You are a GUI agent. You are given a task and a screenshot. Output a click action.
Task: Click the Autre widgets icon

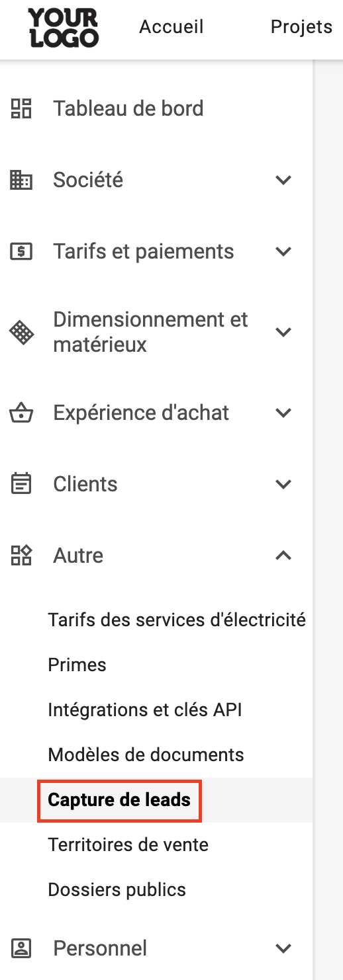pyautogui.click(x=21, y=555)
